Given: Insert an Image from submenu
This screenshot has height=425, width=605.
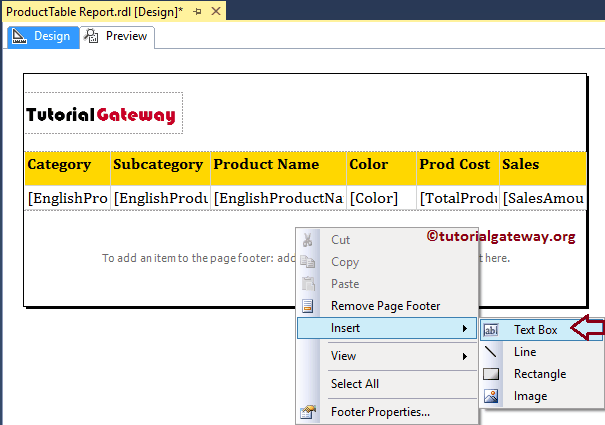Looking at the screenshot, I should [541, 396].
